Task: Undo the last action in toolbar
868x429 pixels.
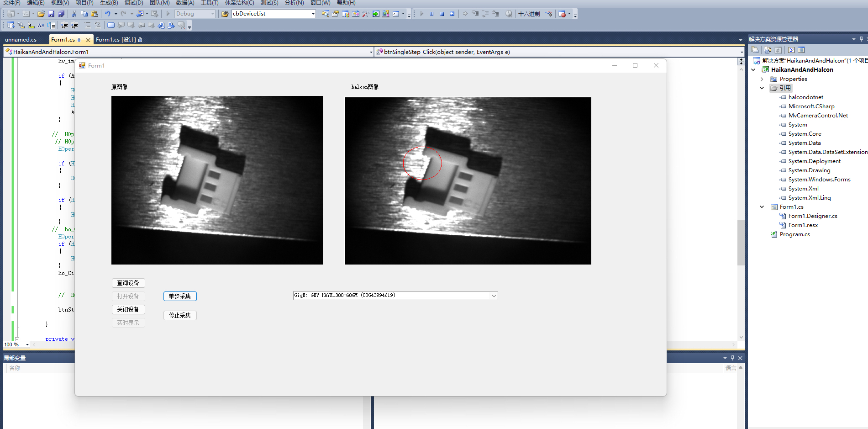Action: (107, 14)
